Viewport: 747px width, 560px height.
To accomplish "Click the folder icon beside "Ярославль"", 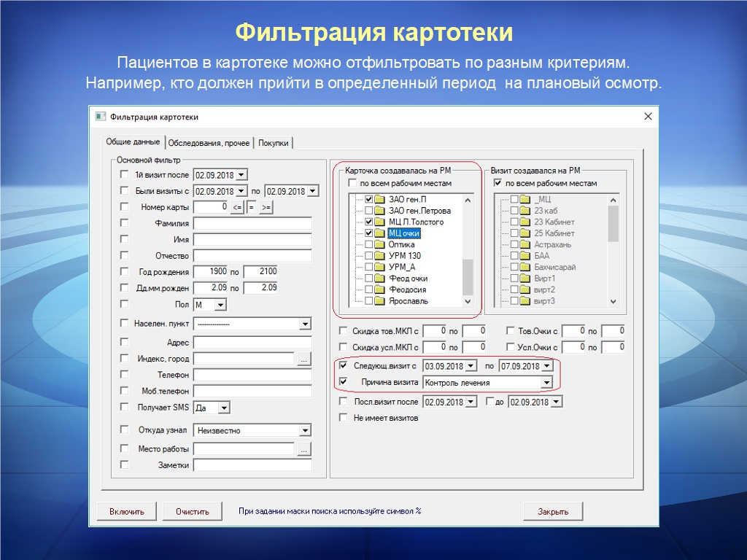I will pyautogui.click(x=380, y=301).
